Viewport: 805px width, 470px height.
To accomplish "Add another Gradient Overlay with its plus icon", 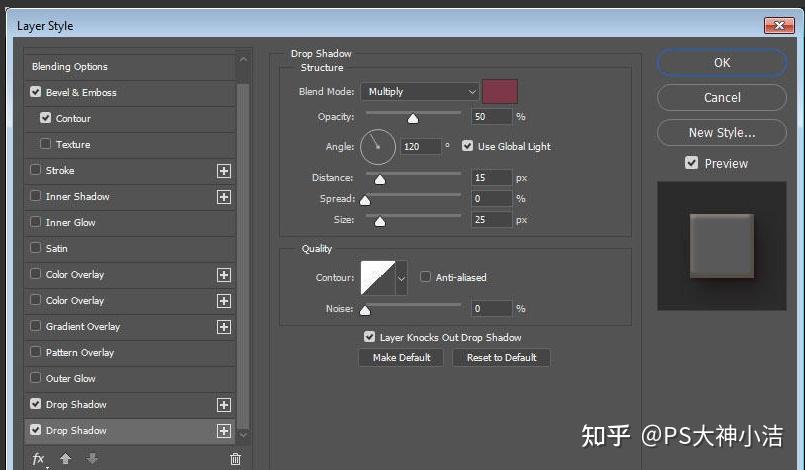I will pos(224,327).
